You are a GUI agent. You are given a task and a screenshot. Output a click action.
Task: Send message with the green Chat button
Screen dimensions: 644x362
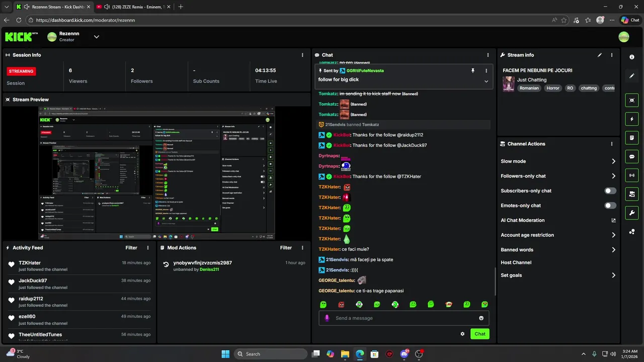480,334
